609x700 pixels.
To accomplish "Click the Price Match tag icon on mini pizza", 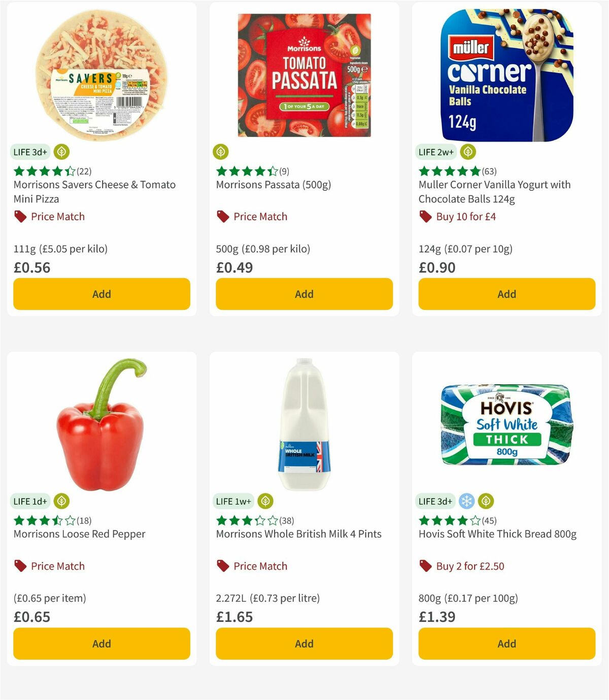I will pos(19,216).
